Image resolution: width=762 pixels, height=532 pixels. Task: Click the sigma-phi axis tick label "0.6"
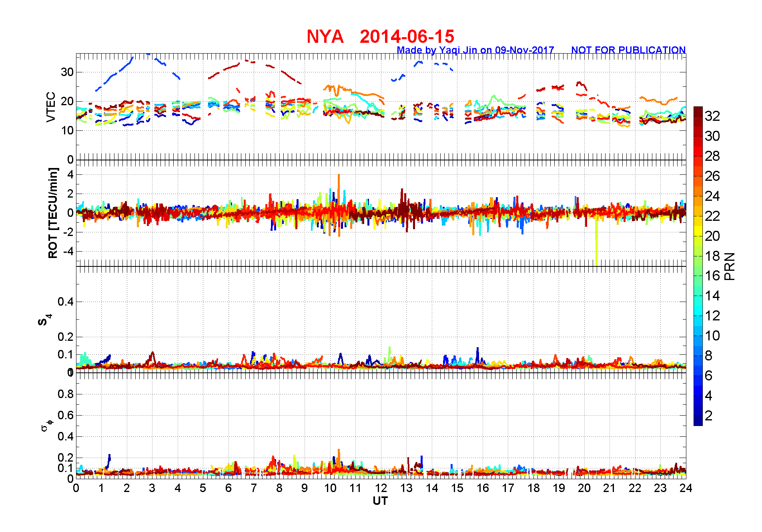click(x=66, y=415)
